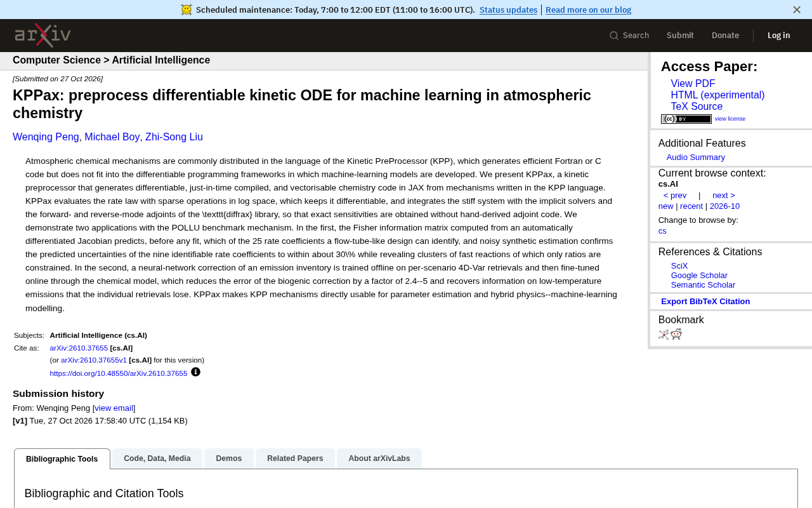Click Export BibTeX Citation
The height and width of the screenshot is (508, 812).
[705, 302]
